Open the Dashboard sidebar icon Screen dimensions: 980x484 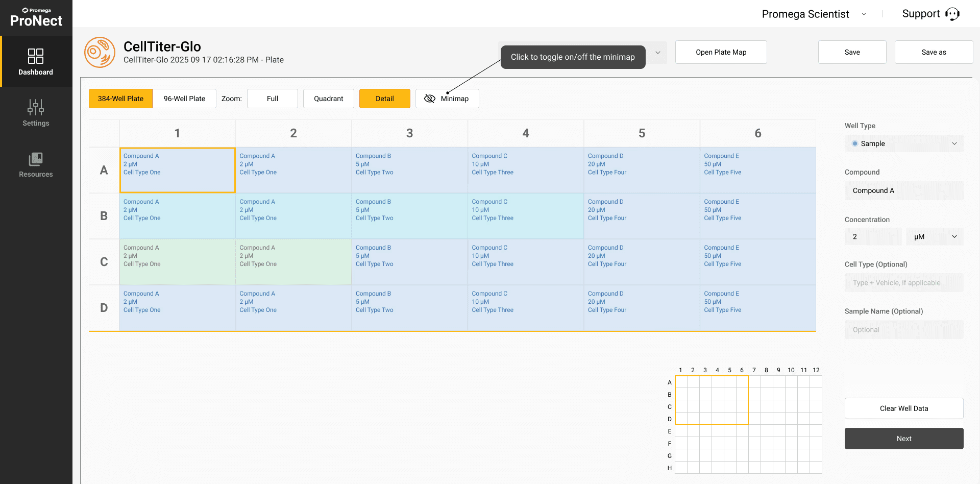pyautogui.click(x=36, y=56)
